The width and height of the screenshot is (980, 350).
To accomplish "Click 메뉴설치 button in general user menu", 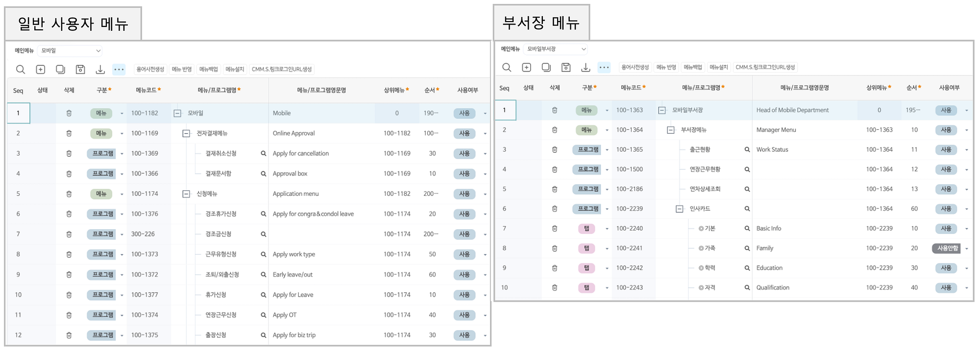I will click(235, 70).
